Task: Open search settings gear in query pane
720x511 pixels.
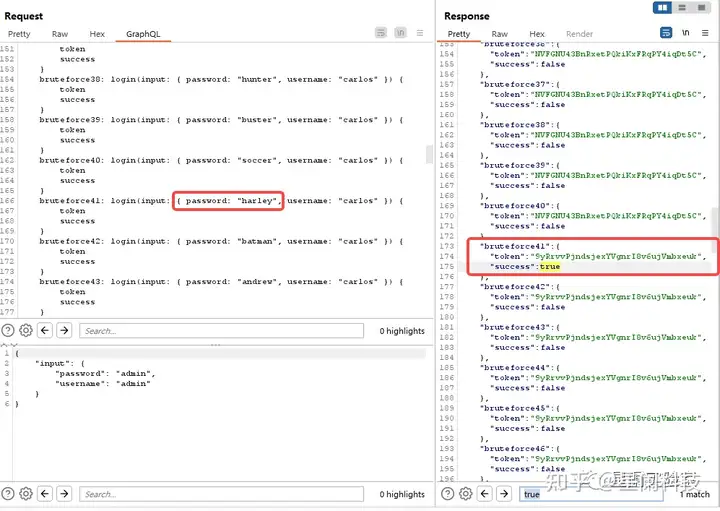Action: point(26,330)
